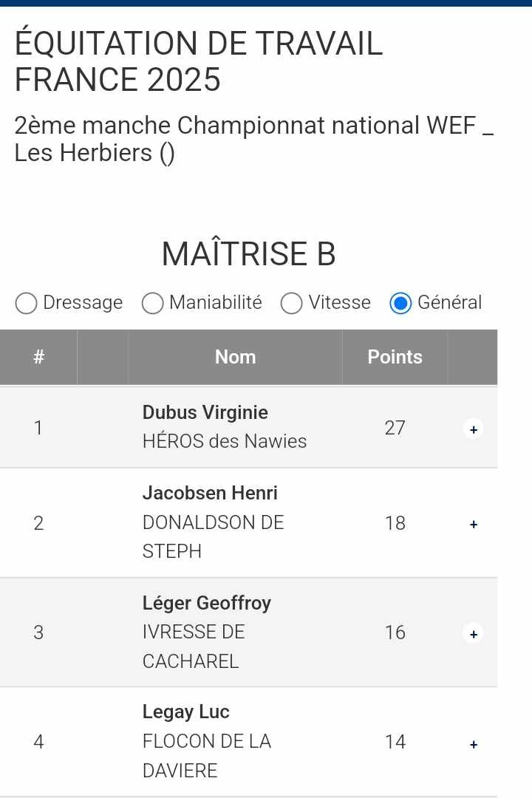
Task: Expand details for Dubus Virginie row
Action: click(x=474, y=429)
